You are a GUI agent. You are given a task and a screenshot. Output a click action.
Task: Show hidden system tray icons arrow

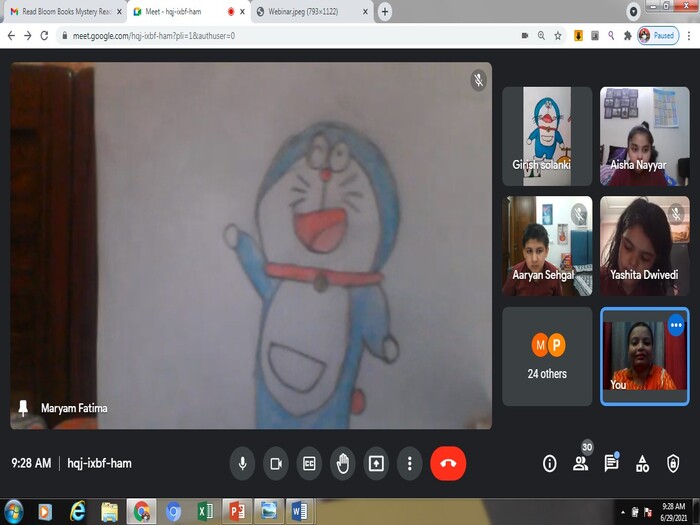[623, 512]
